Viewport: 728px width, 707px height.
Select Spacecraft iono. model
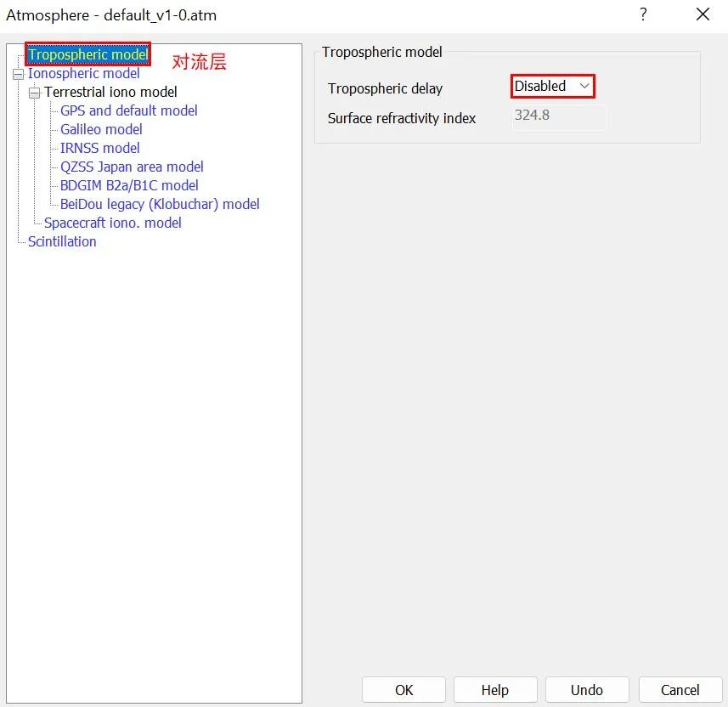pyautogui.click(x=112, y=223)
